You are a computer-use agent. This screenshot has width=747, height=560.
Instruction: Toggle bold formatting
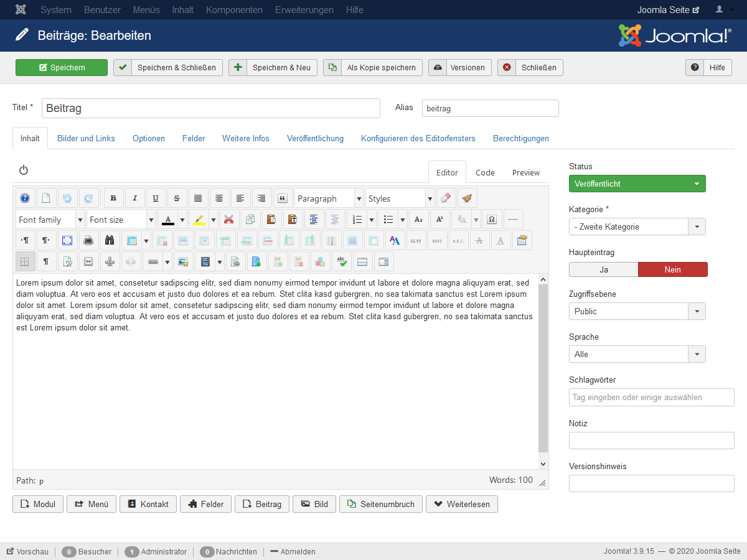[x=113, y=198]
